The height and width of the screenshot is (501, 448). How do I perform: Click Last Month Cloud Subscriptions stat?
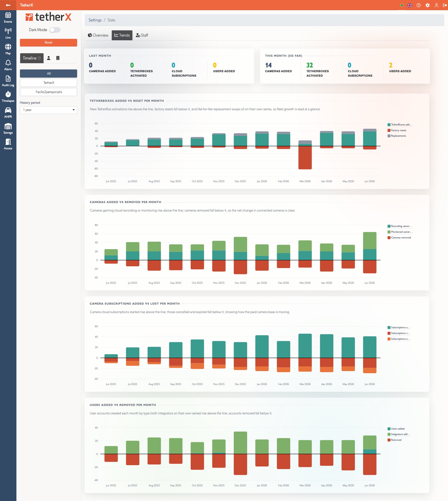coord(184,70)
